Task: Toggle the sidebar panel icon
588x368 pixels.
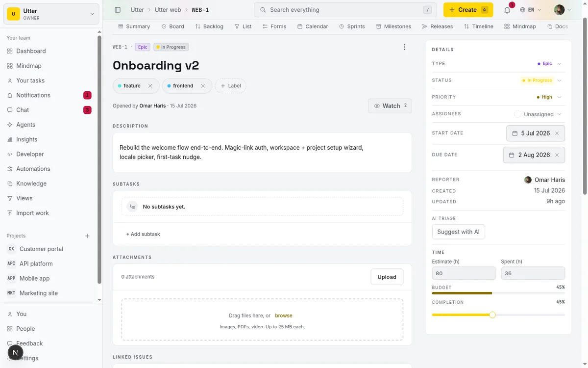Action: [118, 10]
